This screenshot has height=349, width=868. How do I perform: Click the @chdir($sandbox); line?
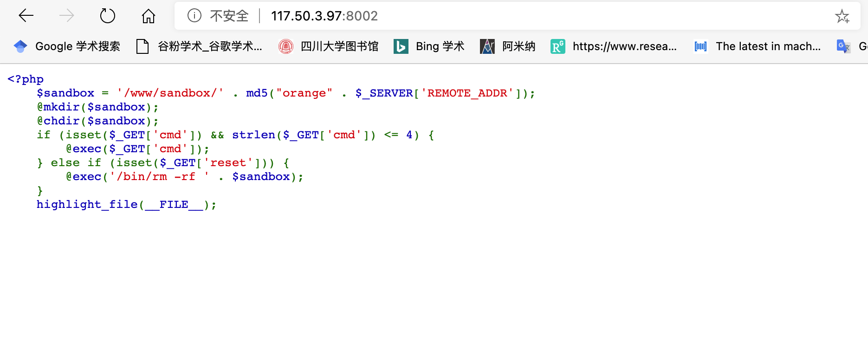(98, 121)
